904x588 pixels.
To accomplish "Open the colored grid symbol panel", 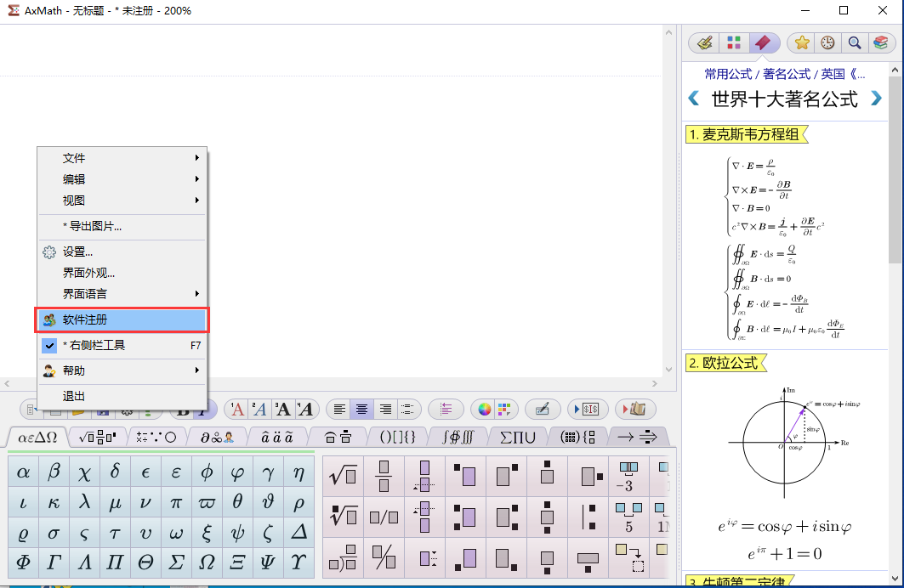I will pos(733,42).
